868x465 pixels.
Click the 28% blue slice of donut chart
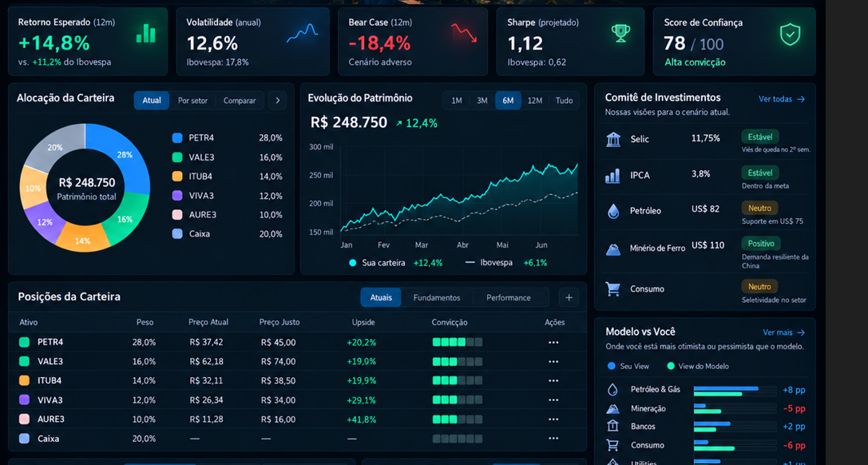[x=125, y=155]
